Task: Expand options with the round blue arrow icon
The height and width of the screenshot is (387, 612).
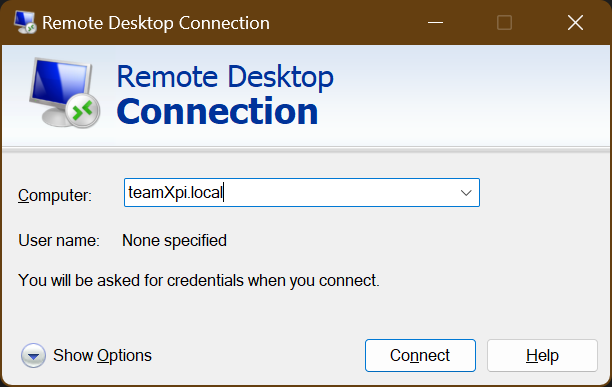Action: [x=33, y=355]
